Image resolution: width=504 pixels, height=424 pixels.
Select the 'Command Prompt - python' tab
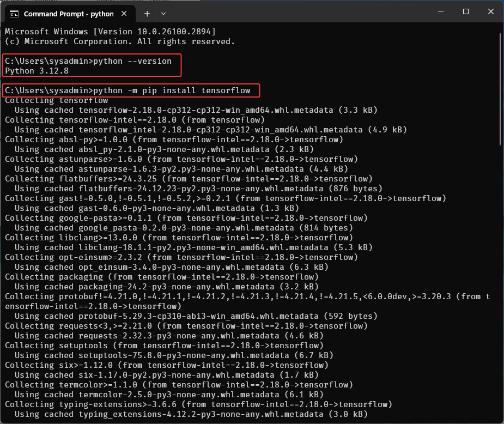(x=68, y=14)
